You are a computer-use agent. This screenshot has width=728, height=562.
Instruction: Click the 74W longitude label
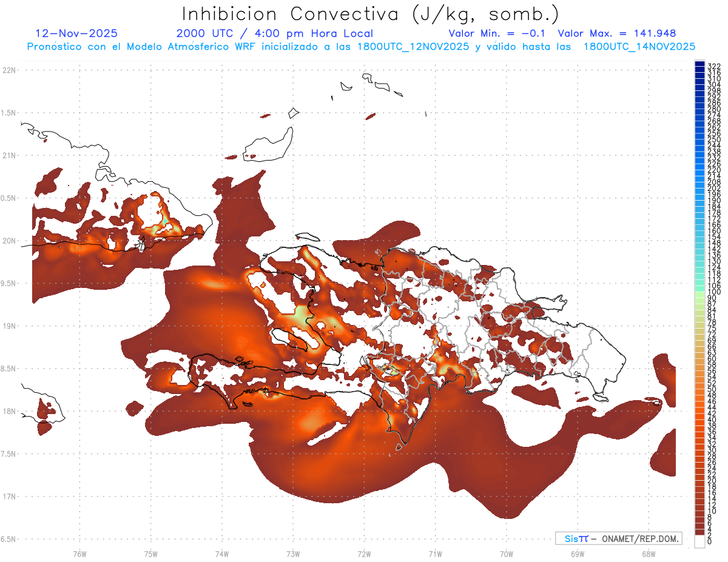pos(222,554)
